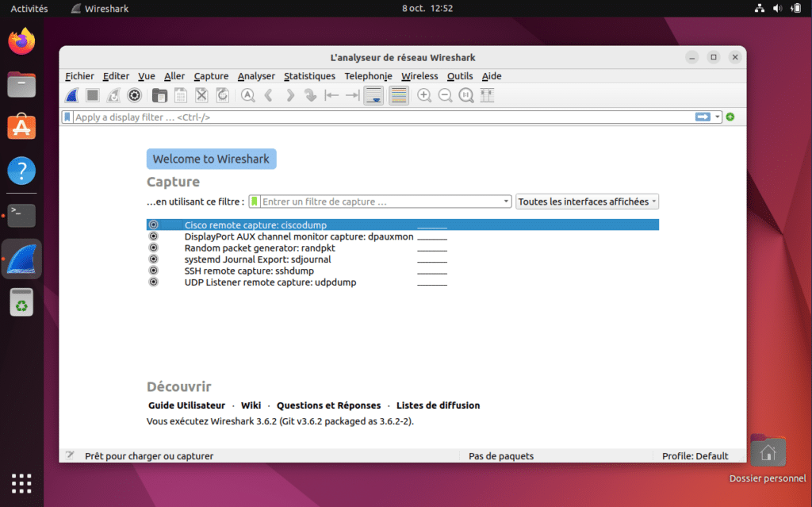Click the Close capture file icon

pos(201,95)
